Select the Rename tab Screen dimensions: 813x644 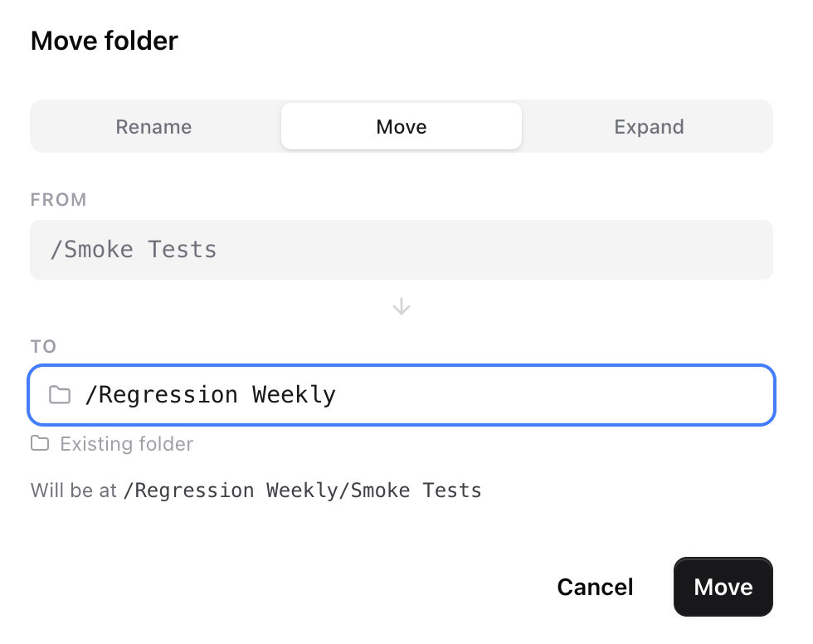[x=153, y=126]
